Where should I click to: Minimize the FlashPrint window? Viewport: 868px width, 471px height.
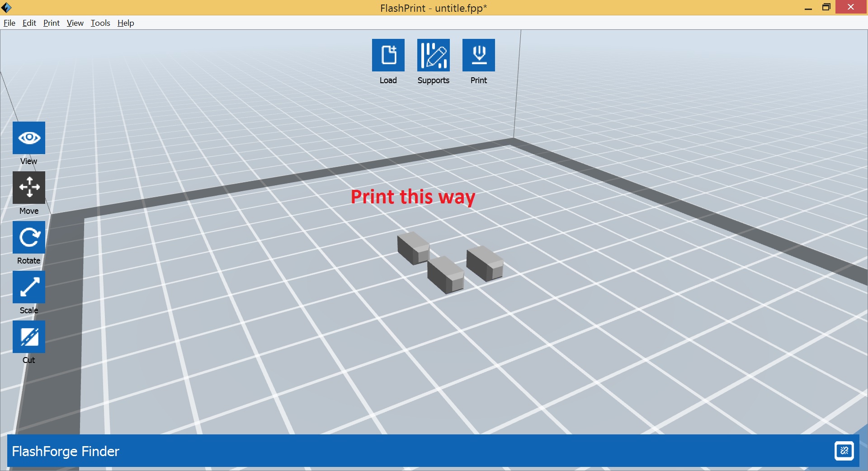(808, 7)
